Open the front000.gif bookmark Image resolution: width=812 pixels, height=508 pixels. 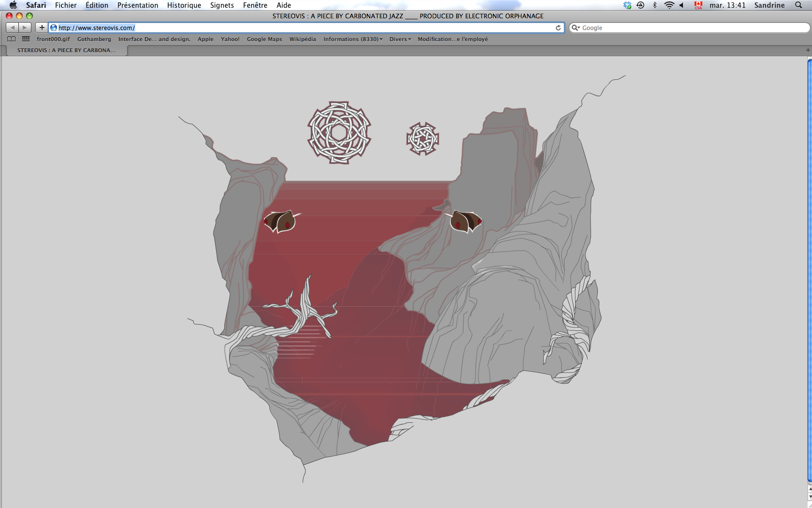pyautogui.click(x=53, y=39)
